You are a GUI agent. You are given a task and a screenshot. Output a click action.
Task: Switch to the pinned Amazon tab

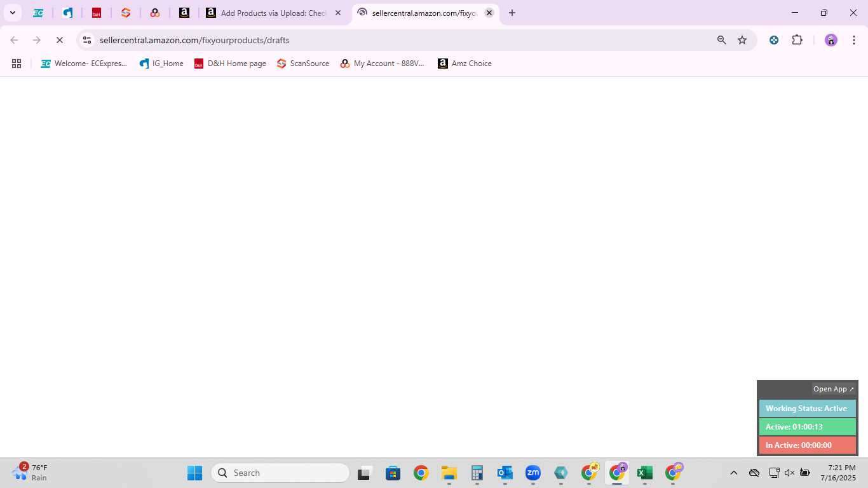(184, 13)
